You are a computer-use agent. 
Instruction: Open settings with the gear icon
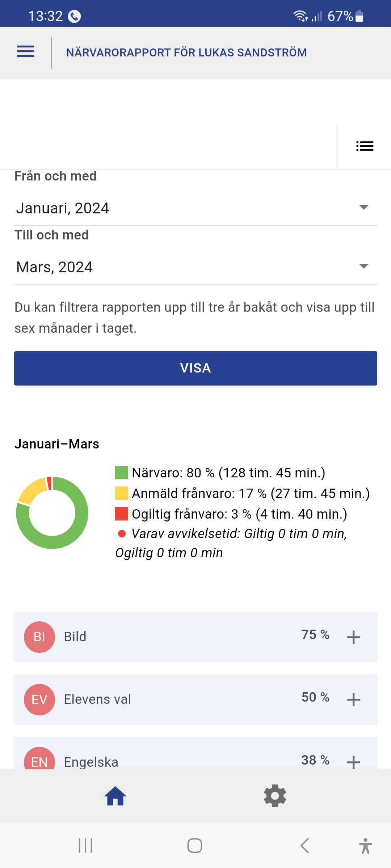point(275,796)
